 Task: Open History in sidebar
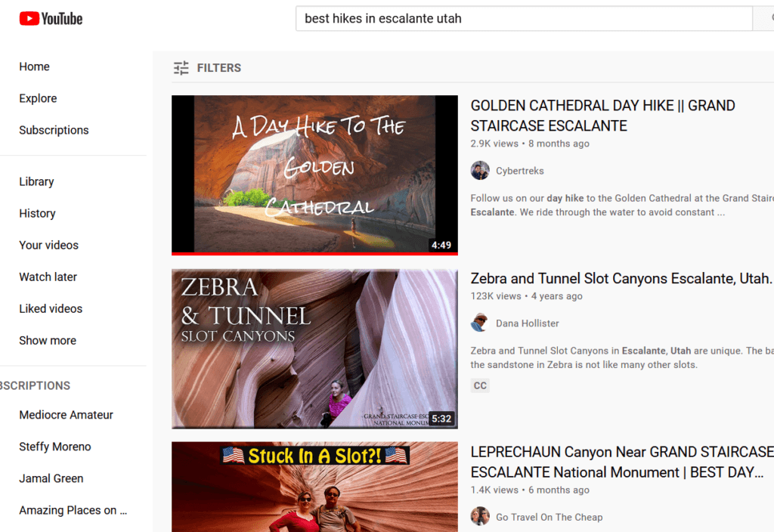pos(38,213)
